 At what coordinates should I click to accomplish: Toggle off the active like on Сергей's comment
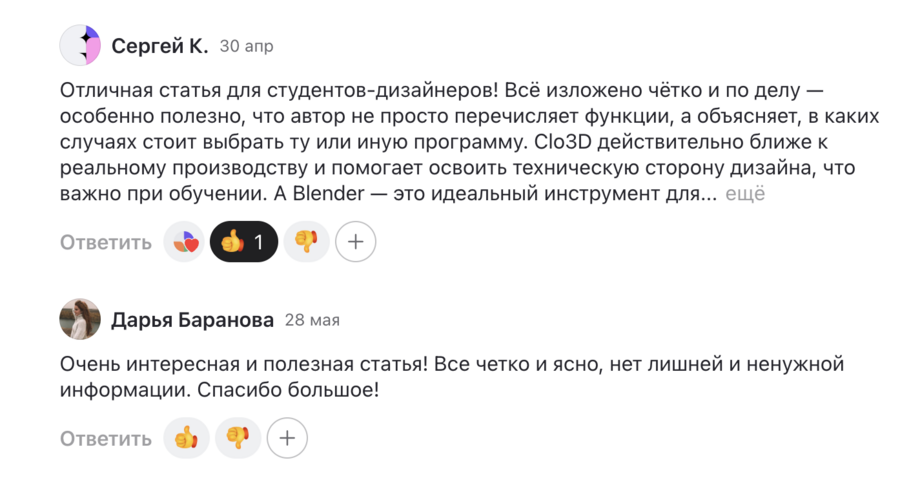[243, 242]
